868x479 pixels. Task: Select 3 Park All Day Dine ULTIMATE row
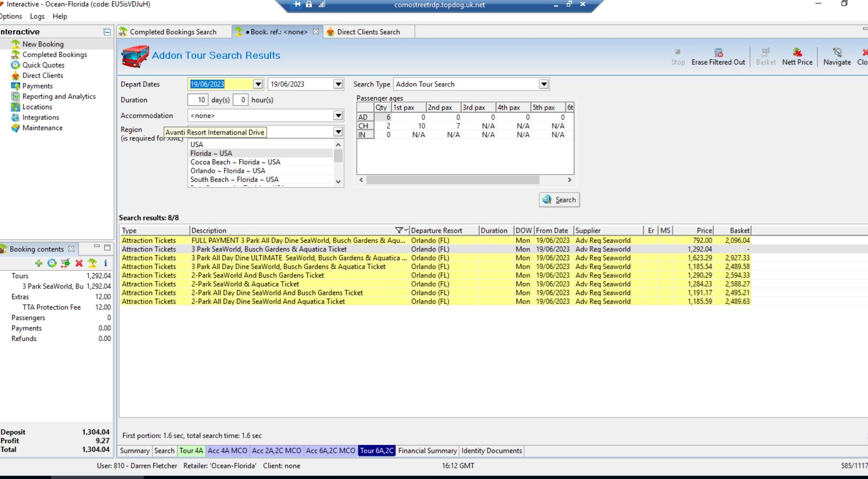point(435,258)
